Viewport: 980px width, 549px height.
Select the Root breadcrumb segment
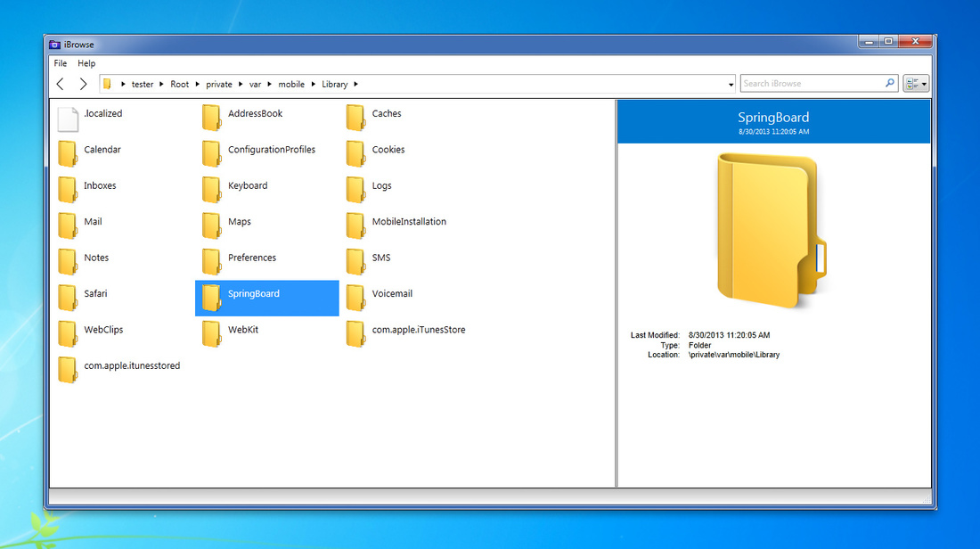(x=179, y=85)
